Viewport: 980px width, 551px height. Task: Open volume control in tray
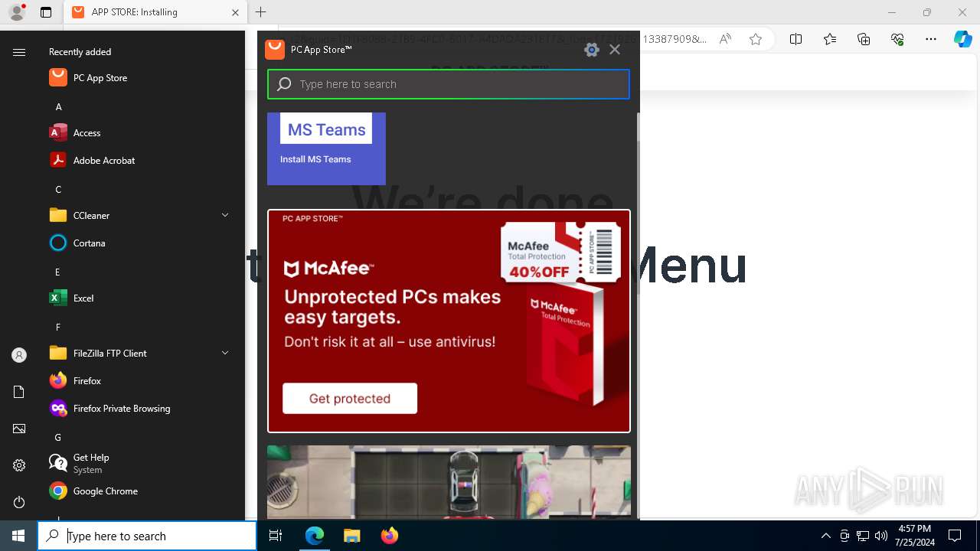pos(880,536)
